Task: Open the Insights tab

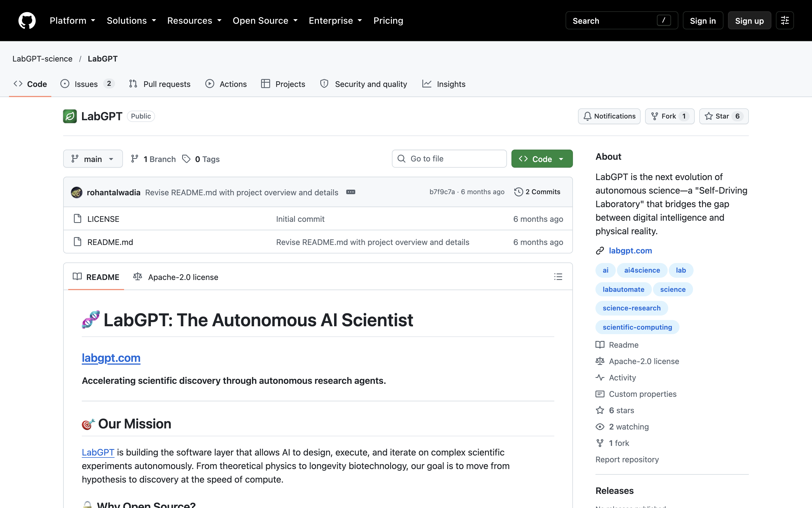Action: point(443,84)
